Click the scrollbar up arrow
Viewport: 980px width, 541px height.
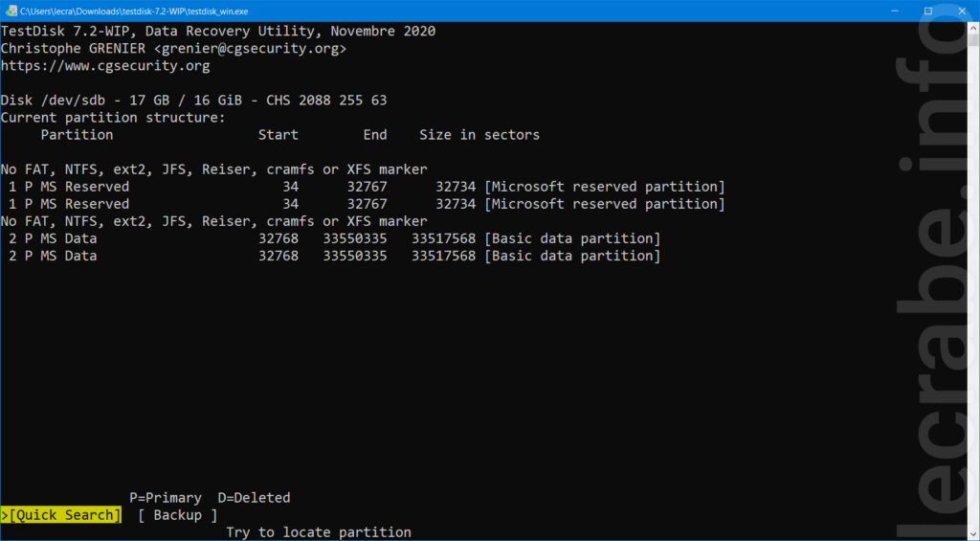(x=973, y=28)
